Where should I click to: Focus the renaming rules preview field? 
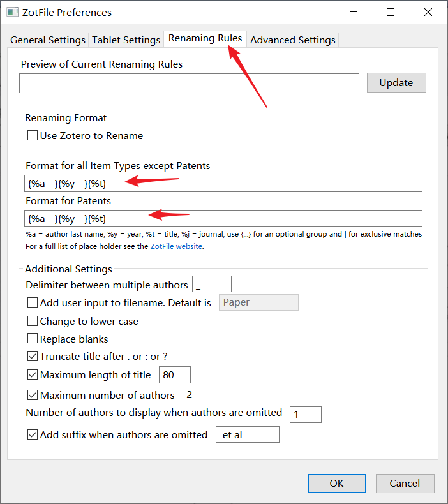[189, 83]
